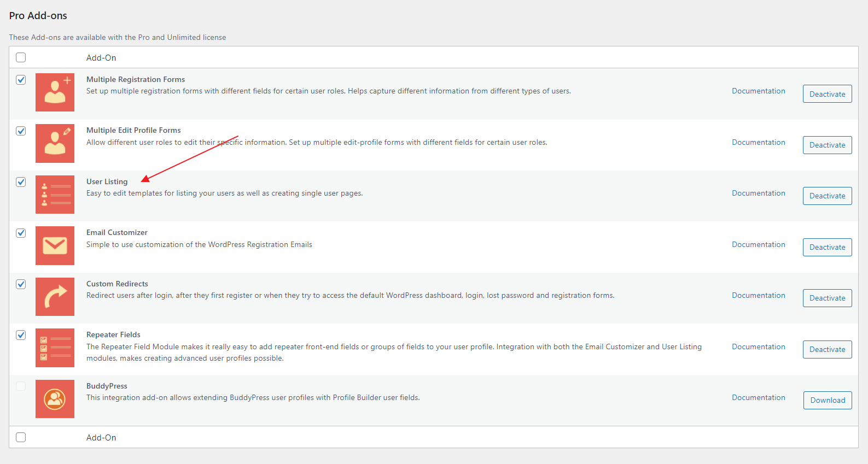Click the Multiple Edit Profile Forms title
The height and width of the screenshot is (464, 868).
coord(133,130)
